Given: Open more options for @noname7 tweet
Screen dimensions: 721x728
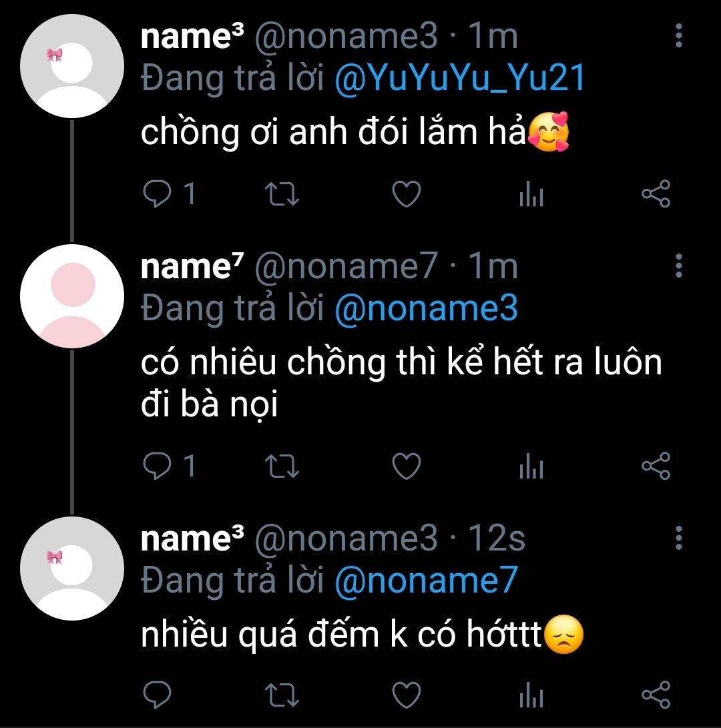Looking at the screenshot, I should point(678,266).
